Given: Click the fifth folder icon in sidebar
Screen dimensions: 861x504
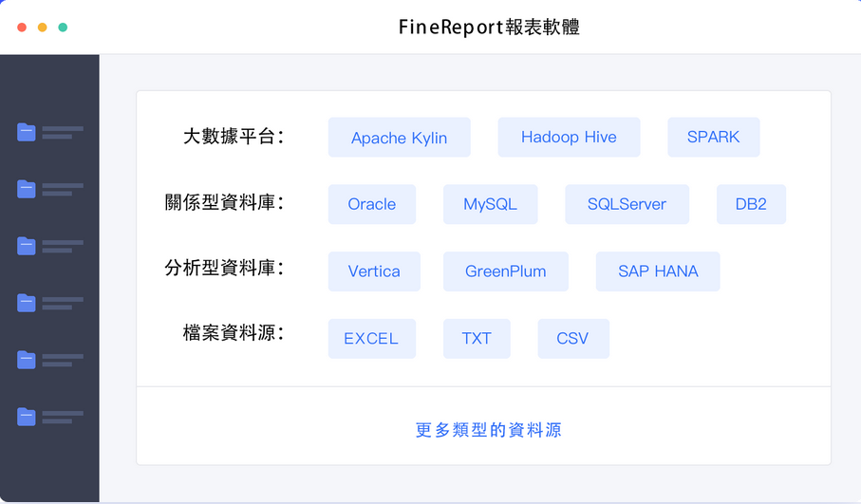Looking at the screenshot, I should [26, 360].
